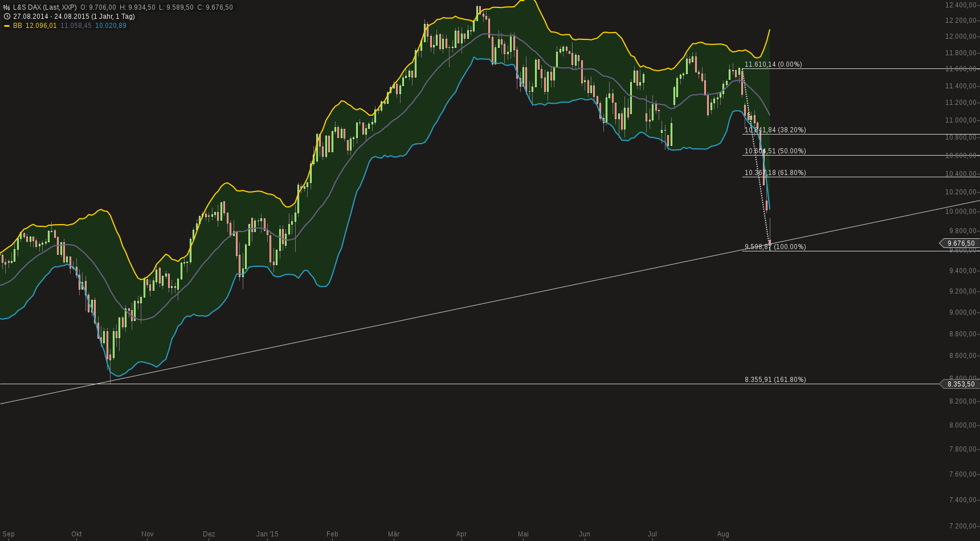Toggle the Fibonacci level 10.841,84 (38.20%)
The image size is (980, 541).
point(775,130)
